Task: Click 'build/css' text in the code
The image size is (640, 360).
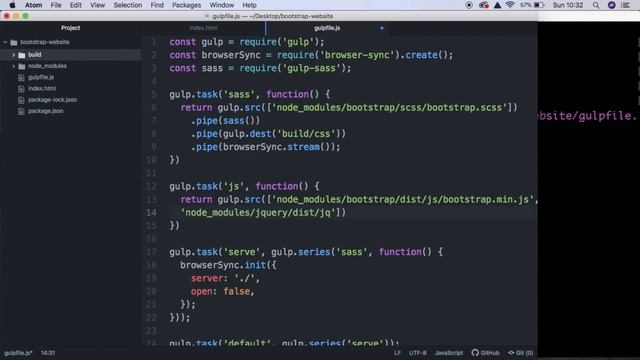Action: [306, 134]
